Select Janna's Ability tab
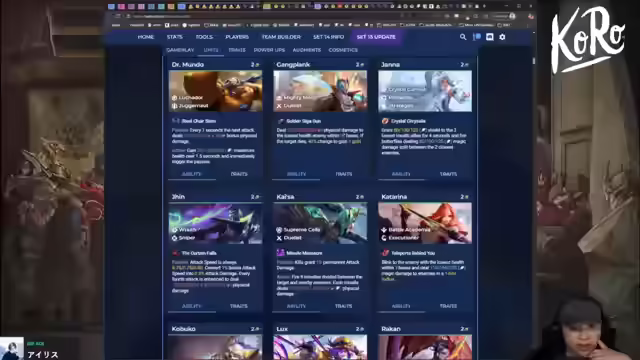 pyautogui.click(x=401, y=174)
